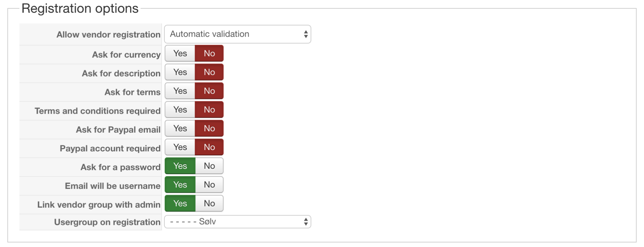This screenshot has height=247, width=644.
Task: Open the Allow vendor registration dropdown
Action: pos(237,34)
